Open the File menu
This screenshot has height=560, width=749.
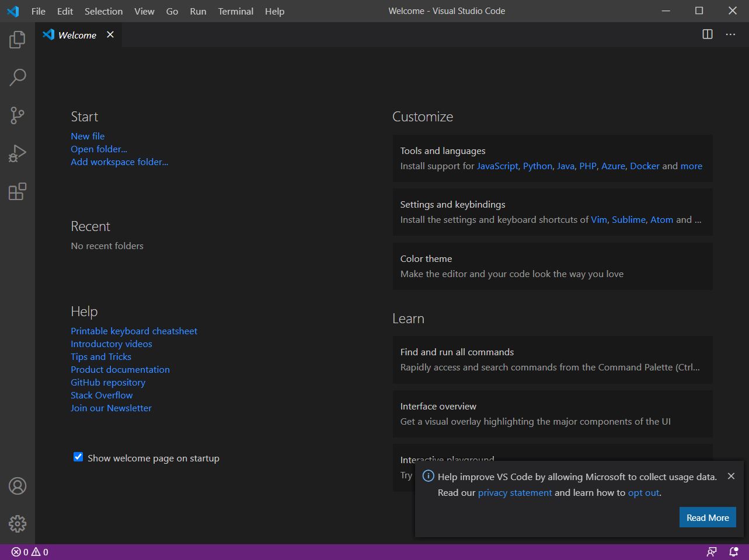[39, 11]
